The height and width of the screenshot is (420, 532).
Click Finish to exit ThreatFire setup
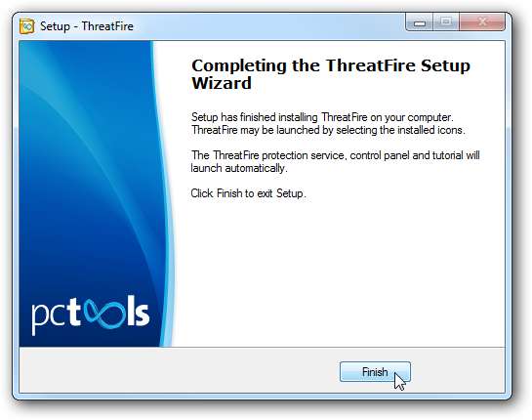(x=375, y=372)
